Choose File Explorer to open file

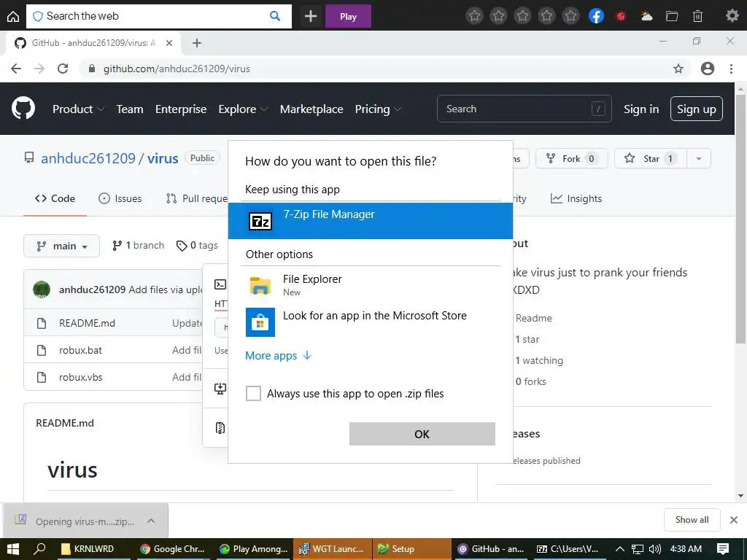[370, 285]
